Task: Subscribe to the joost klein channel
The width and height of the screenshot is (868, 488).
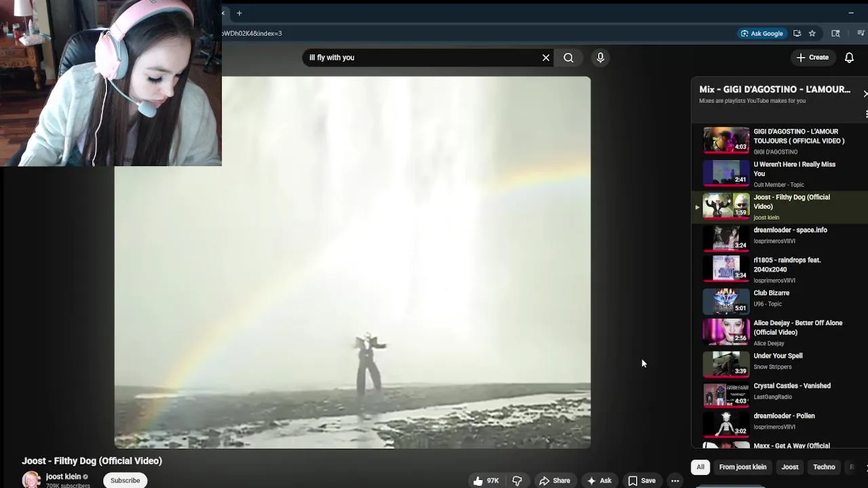Action: [125, 481]
